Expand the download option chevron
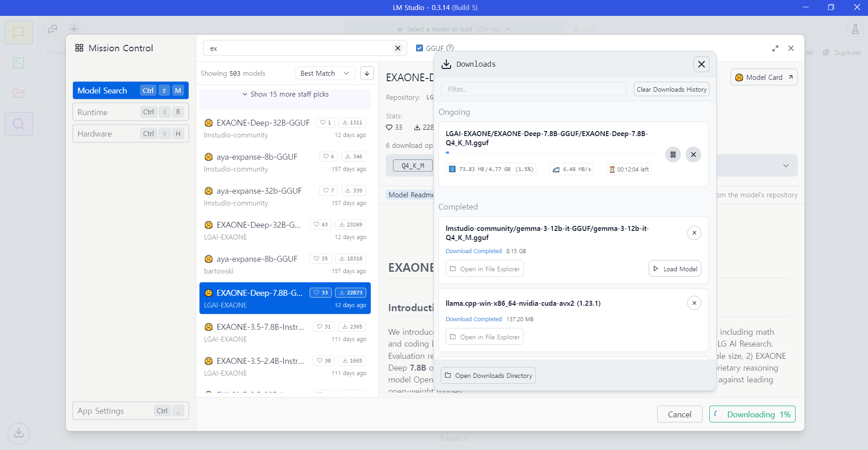Screen dimensions: 868x450 (786, 166)
